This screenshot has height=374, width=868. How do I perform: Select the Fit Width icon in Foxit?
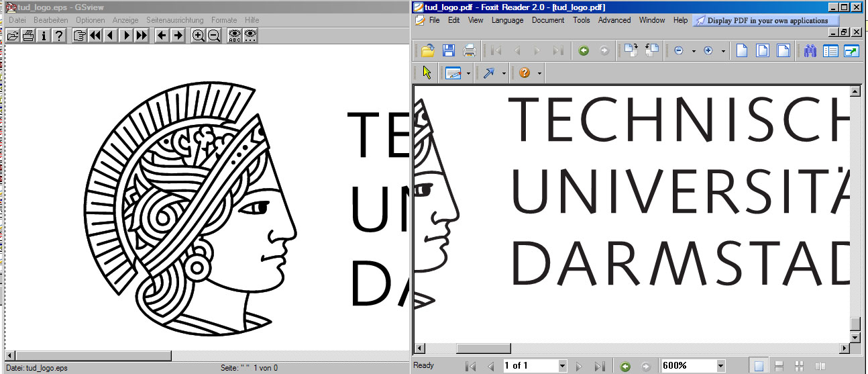tap(783, 50)
